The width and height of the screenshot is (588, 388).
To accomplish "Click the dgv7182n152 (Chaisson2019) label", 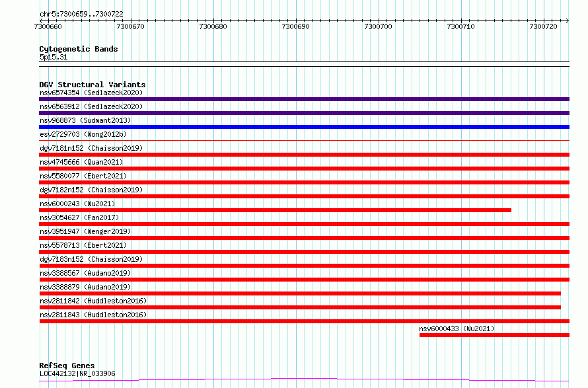I will [x=91, y=190].
